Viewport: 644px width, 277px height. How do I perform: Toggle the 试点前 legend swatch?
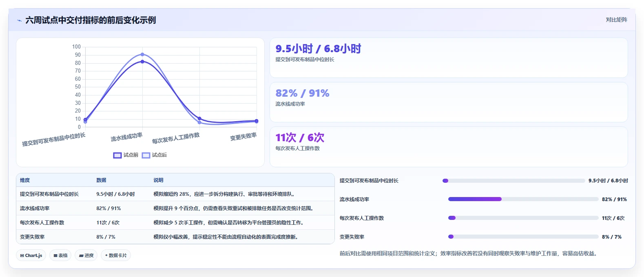(117, 155)
